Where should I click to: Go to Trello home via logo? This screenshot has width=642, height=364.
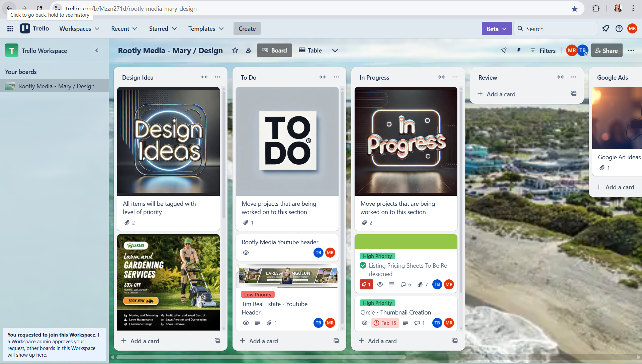coord(34,29)
